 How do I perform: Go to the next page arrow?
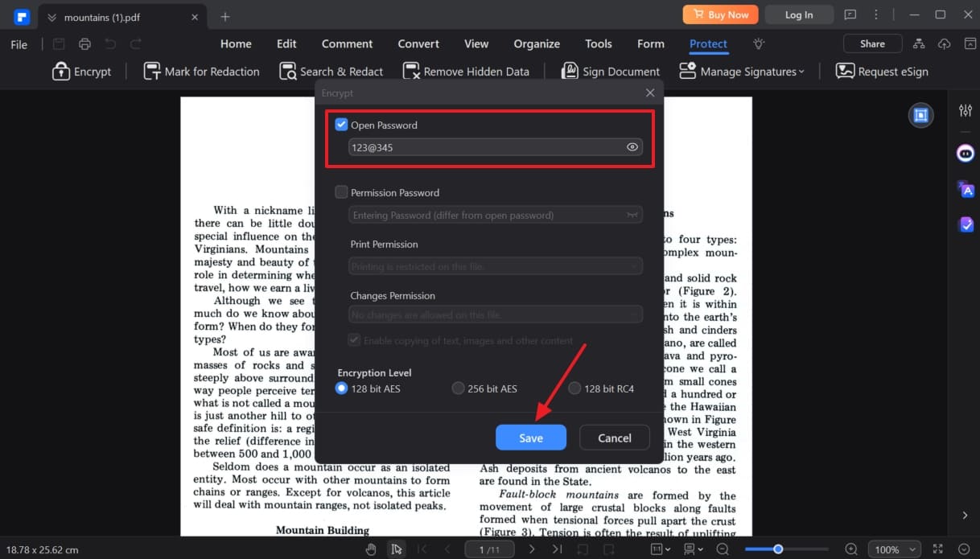click(533, 549)
